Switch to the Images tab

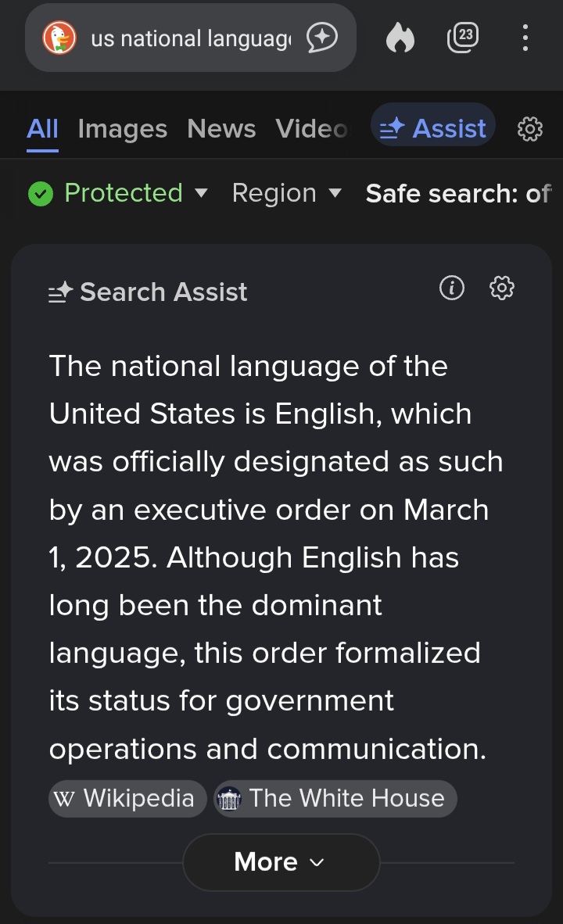click(x=123, y=129)
